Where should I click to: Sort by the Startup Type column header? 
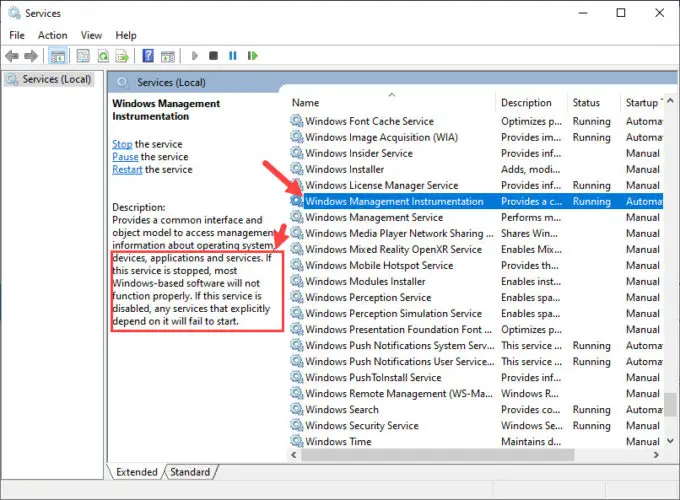pos(642,102)
